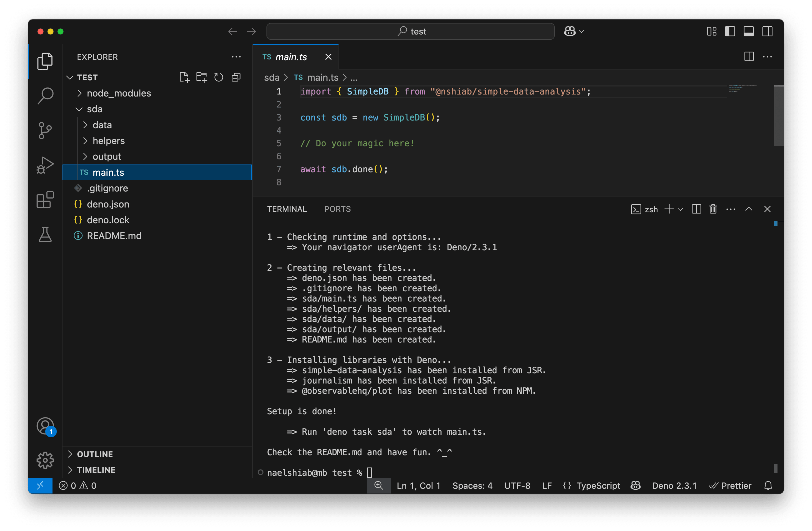Collapse all folders in Explorer

[236, 77]
